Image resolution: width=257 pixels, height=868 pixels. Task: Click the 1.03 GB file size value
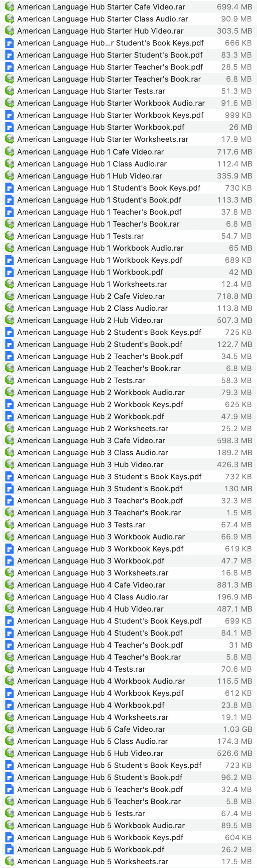click(x=238, y=729)
